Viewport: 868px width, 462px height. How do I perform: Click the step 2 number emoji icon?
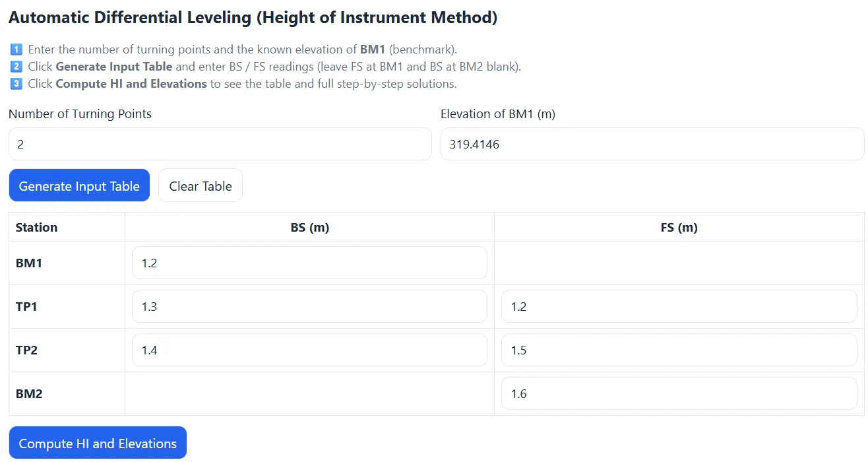(x=16, y=67)
